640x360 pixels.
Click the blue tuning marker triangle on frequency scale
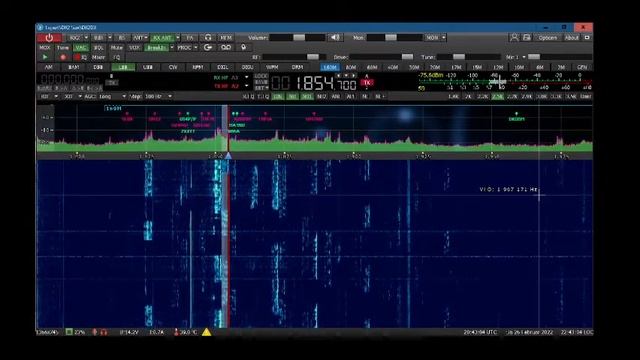coord(229,156)
